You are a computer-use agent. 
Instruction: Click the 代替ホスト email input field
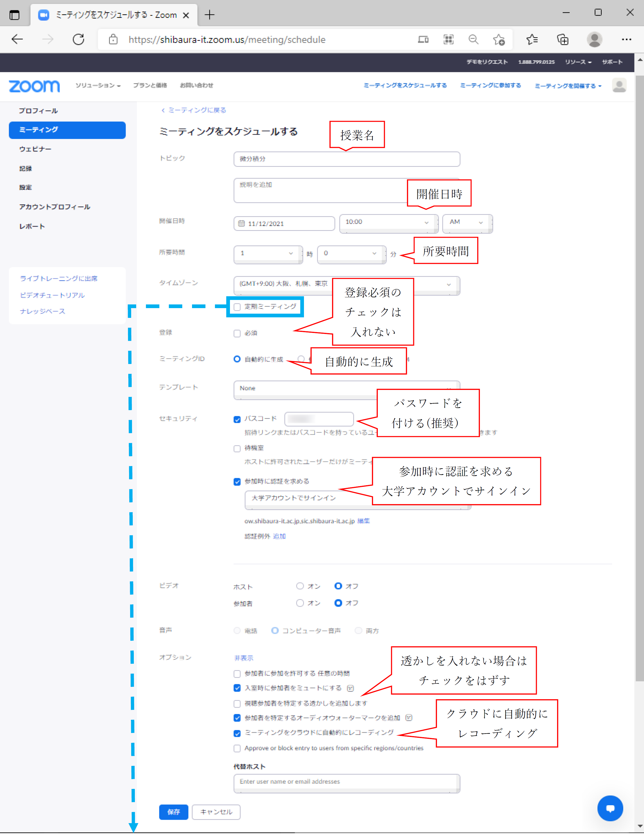pyautogui.click(x=347, y=783)
